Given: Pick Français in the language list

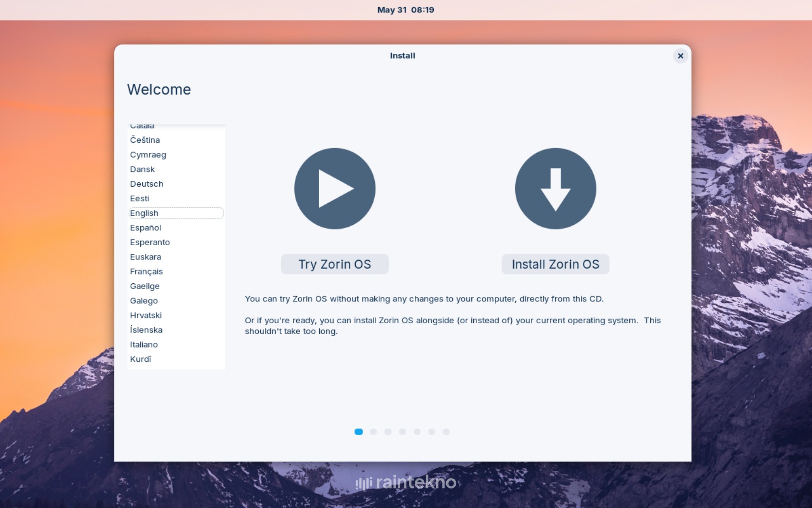Looking at the screenshot, I should [147, 271].
